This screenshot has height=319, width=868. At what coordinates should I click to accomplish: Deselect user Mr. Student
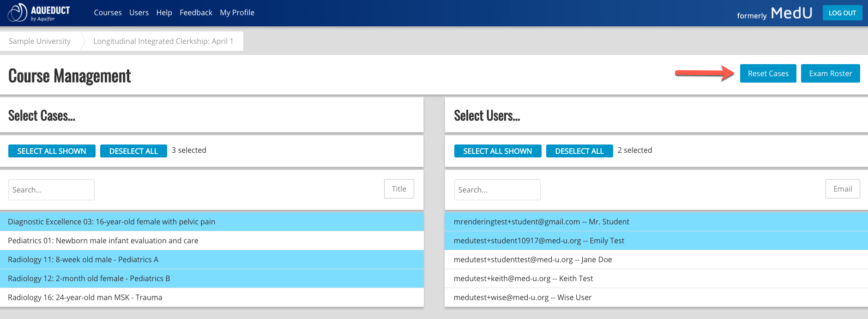point(656,222)
